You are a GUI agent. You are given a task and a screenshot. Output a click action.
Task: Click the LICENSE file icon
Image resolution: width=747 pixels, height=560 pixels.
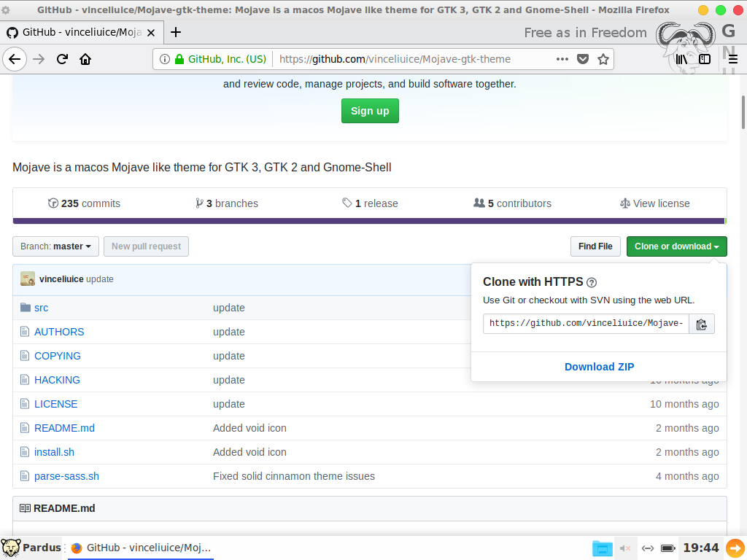(x=25, y=403)
